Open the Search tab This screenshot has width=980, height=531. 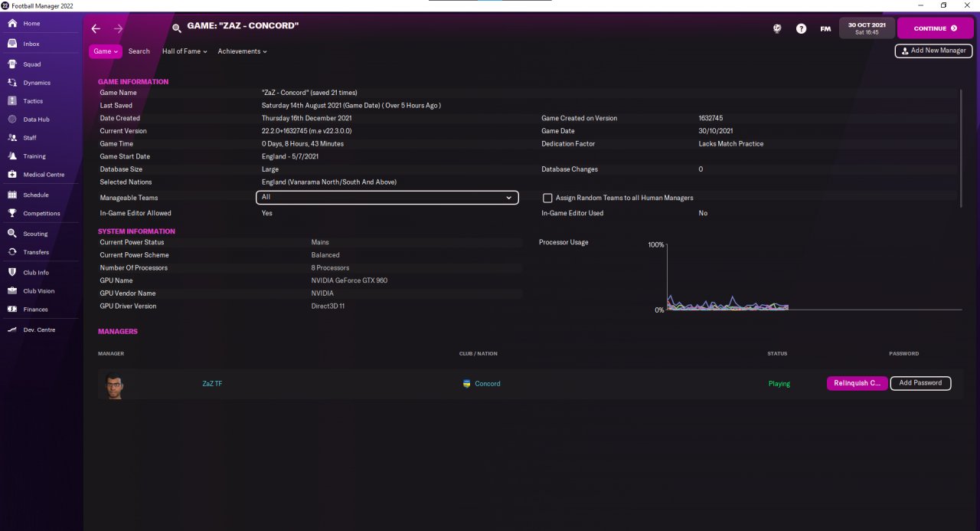pyautogui.click(x=139, y=51)
